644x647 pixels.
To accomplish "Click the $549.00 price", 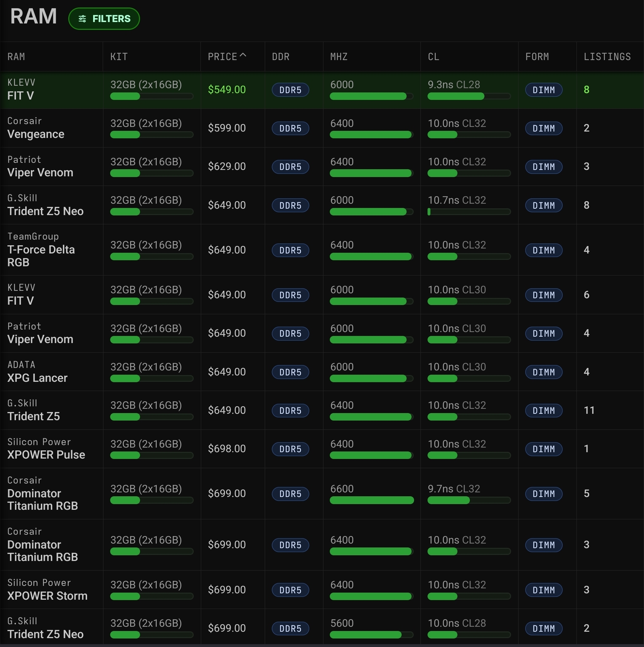I will coord(227,90).
